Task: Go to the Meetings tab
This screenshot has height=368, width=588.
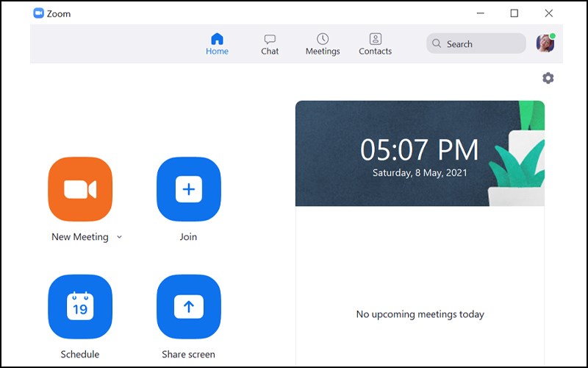Action: (x=323, y=44)
